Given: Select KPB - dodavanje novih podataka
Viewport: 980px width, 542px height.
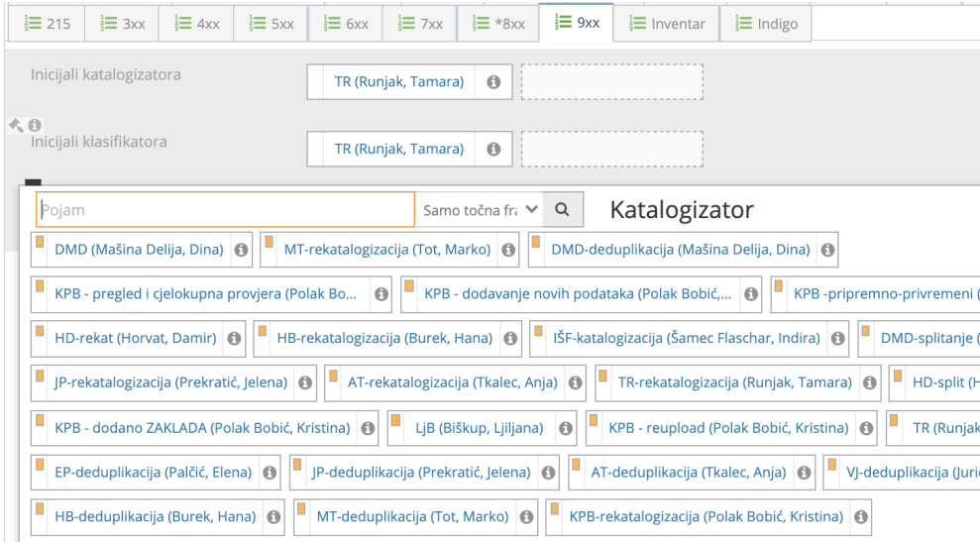Looking at the screenshot, I should pos(578,294).
